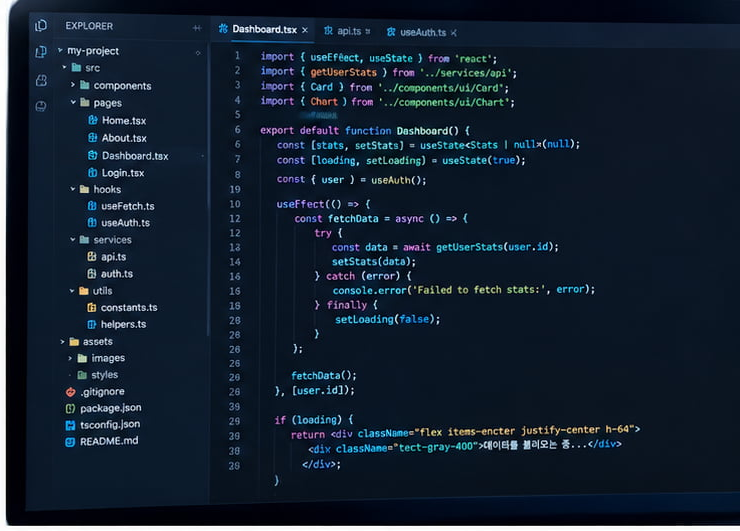The height and width of the screenshot is (531, 740).
Task: Close the Dashboard.tsx tab
Action: click(305, 30)
